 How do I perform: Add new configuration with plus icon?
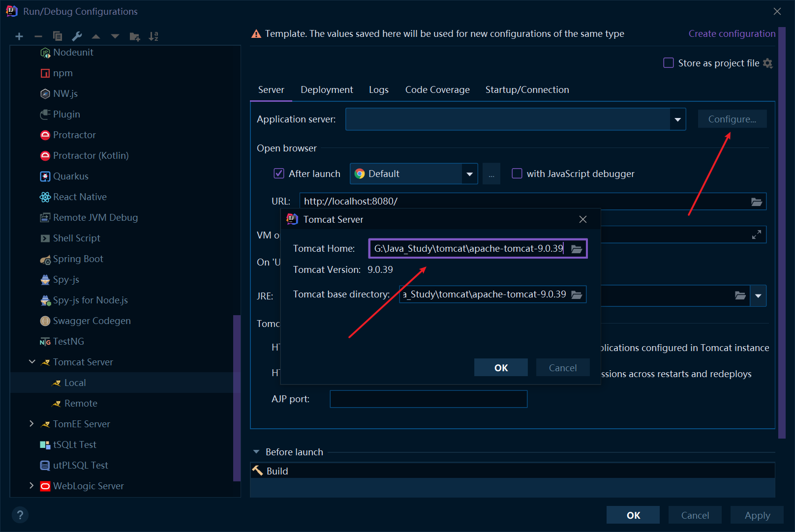[x=19, y=36]
